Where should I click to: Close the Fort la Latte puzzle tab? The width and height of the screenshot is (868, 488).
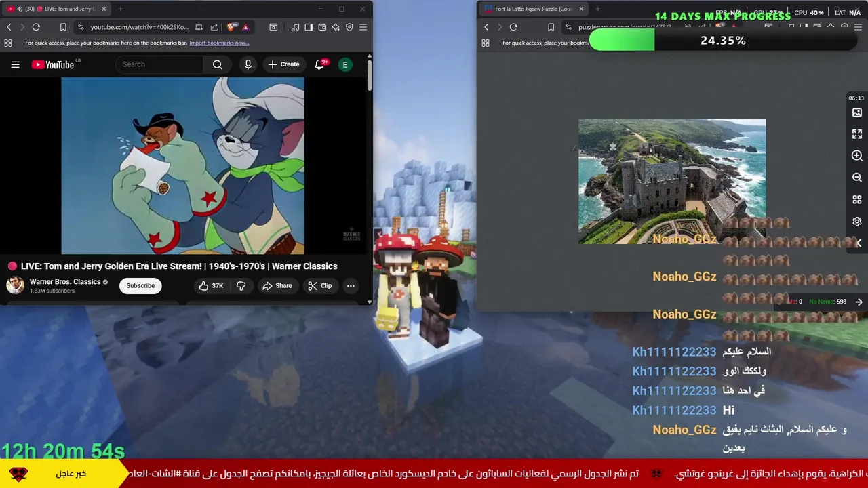click(581, 9)
